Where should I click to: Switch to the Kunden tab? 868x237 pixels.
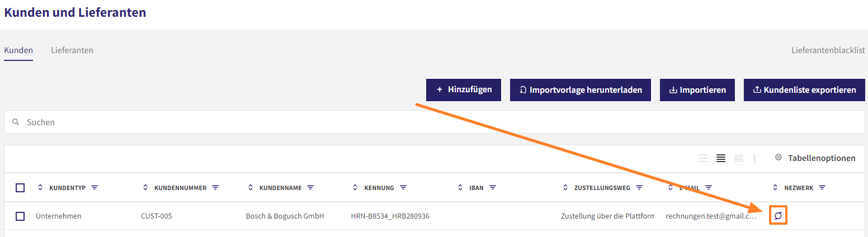click(18, 50)
